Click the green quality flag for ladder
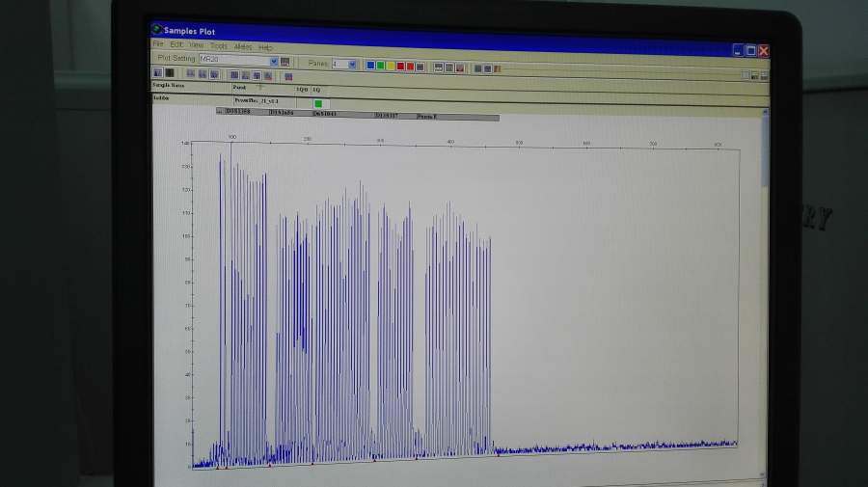 (x=317, y=103)
